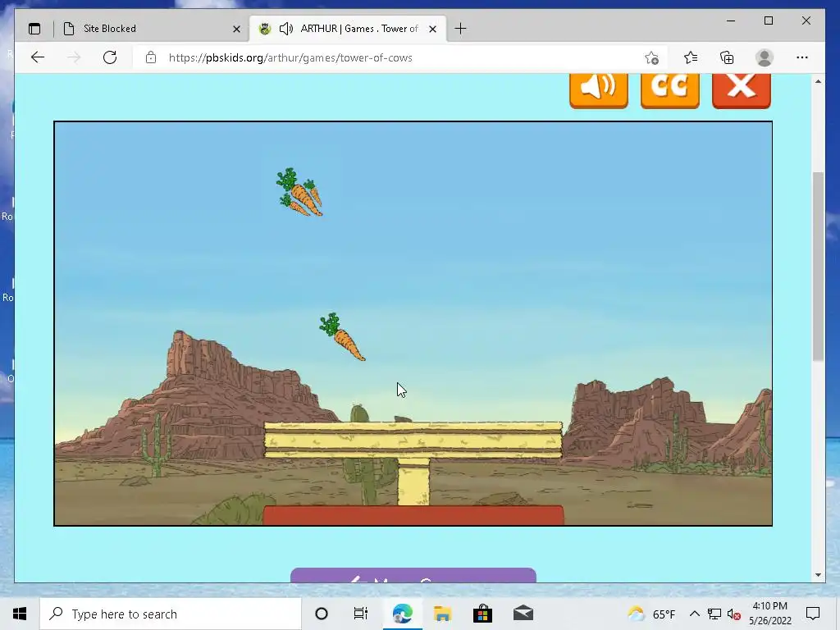840x630 pixels.
Task: Click the taskbar search box
Action: [171, 614]
